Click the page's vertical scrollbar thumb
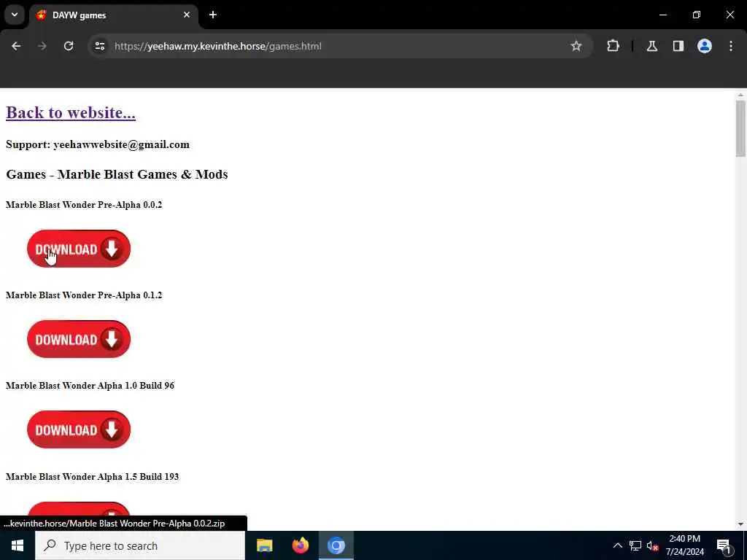Image resolution: width=747 pixels, height=560 pixels. (740, 128)
